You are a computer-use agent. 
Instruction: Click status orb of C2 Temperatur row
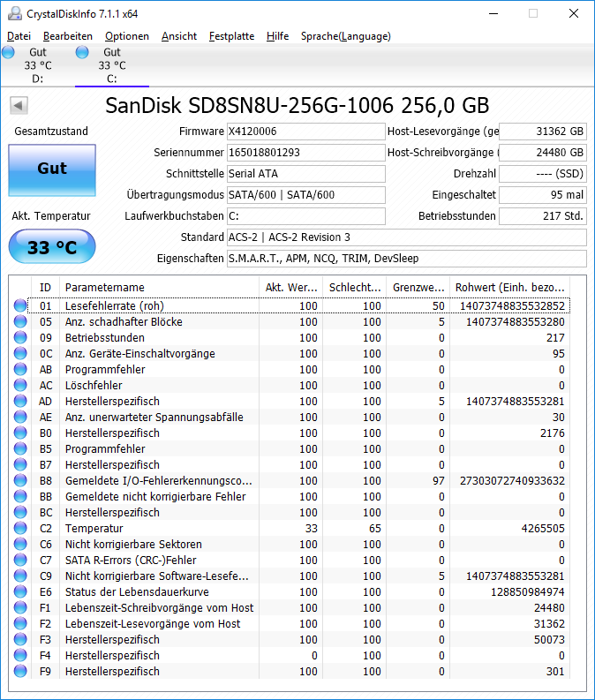[20, 529]
